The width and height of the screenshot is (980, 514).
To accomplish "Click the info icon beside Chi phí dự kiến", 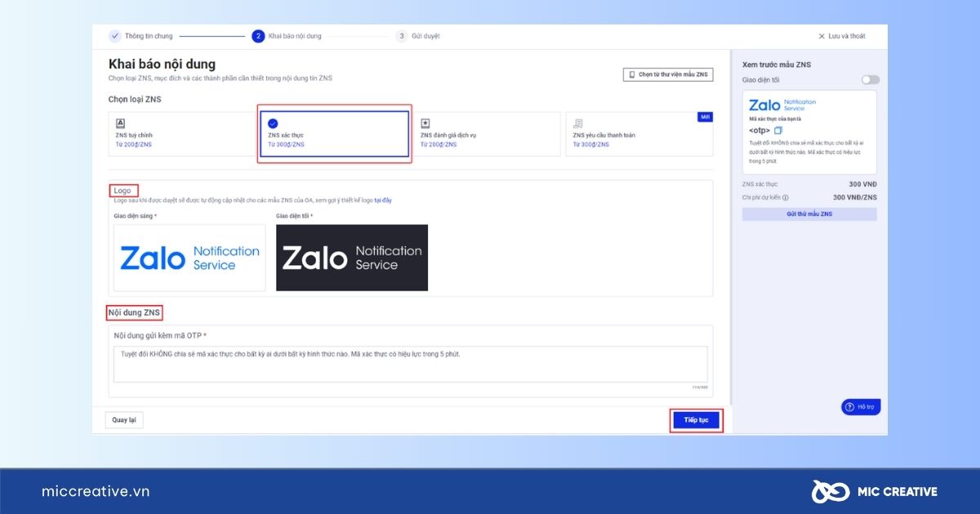I will coord(786,197).
